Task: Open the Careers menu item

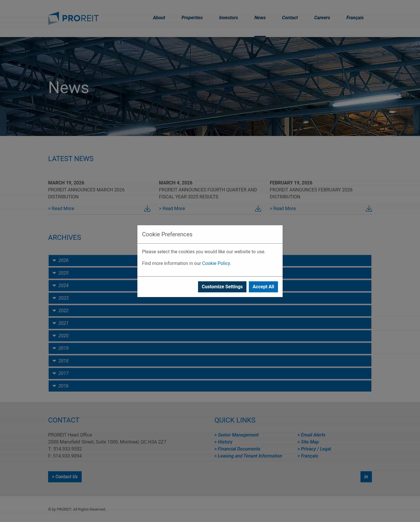Action: [x=322, y=18]
